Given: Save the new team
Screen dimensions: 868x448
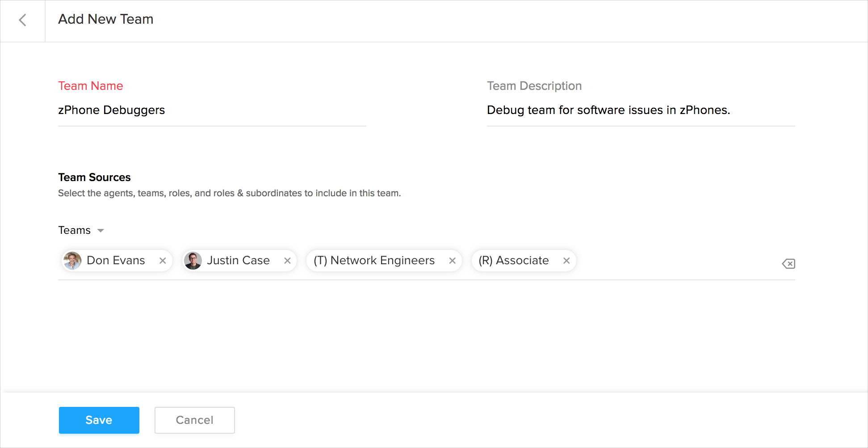Looking at the screenshot, I should coord(99,420).
